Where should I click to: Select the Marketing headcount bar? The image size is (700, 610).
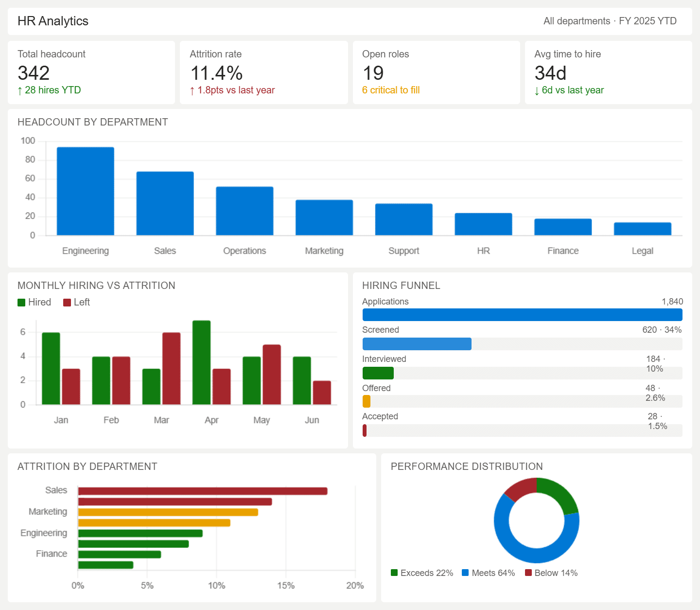[x=324, y=217]
